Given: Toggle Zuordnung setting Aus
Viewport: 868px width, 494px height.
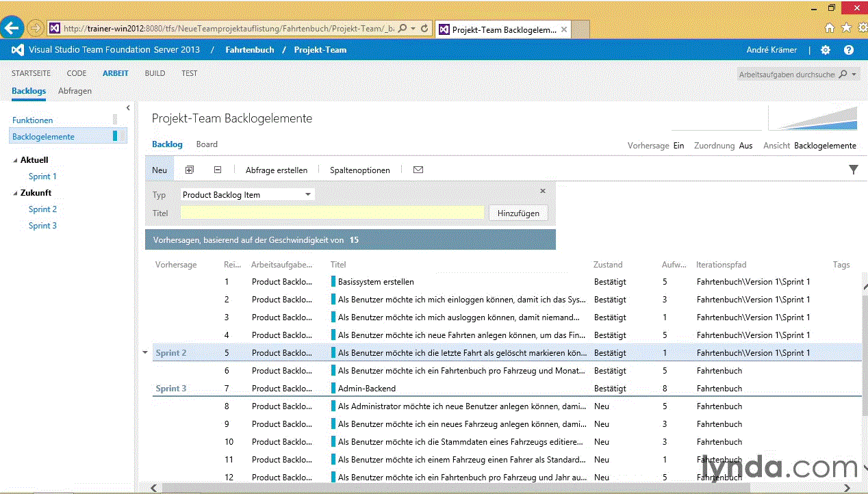Looking at the screenshot, I should click(x=745, y=145).
